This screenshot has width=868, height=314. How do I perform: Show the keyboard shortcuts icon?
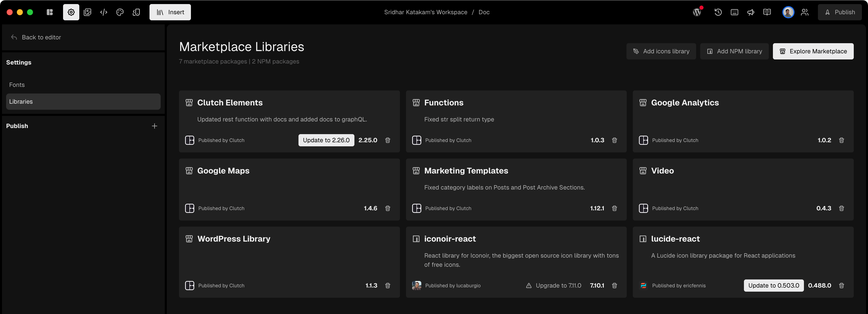(x=735, y=12)
